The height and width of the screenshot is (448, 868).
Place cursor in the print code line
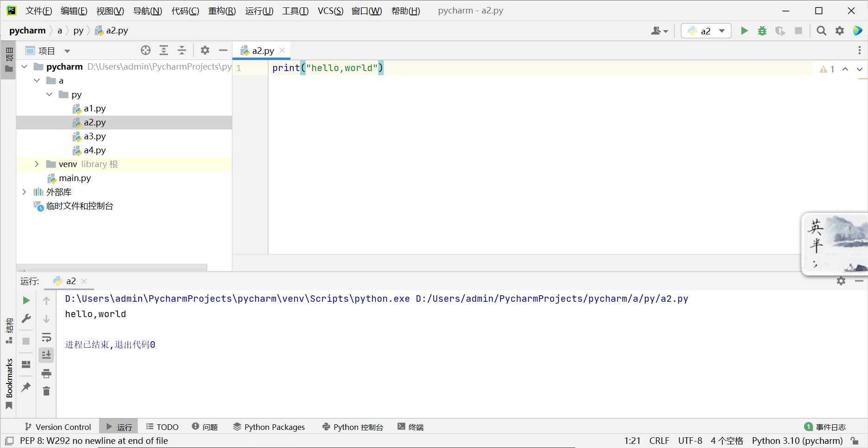click(328, 68)
